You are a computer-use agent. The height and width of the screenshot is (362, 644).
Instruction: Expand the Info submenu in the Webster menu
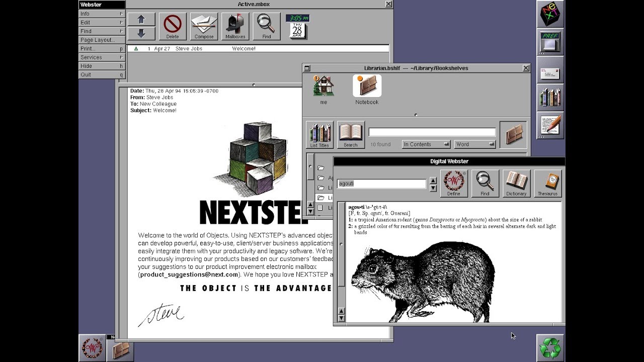click(x=102, y=14)
